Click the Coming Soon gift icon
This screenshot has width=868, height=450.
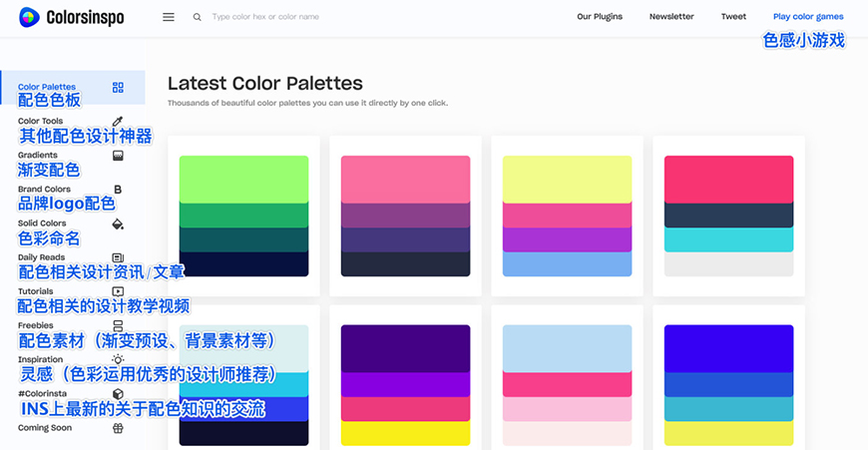118,428
